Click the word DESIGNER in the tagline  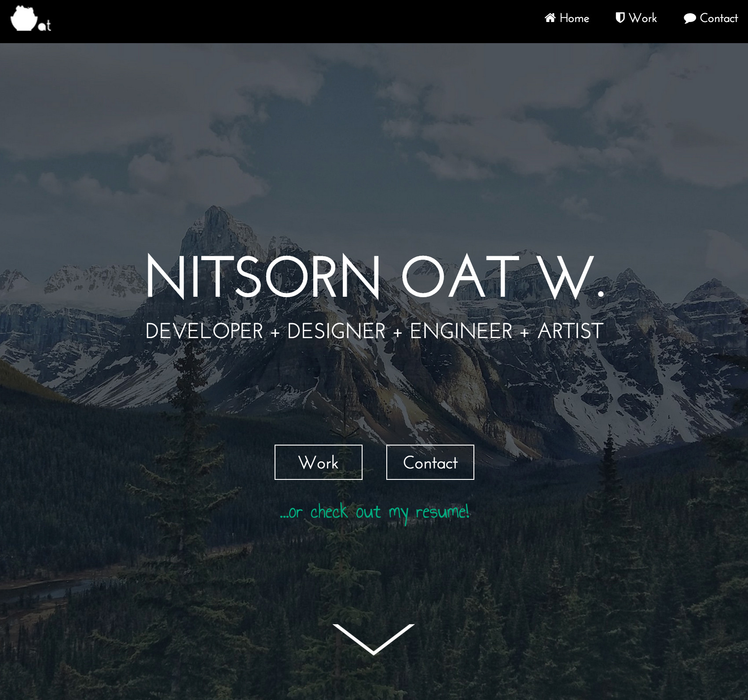point(336,331)
